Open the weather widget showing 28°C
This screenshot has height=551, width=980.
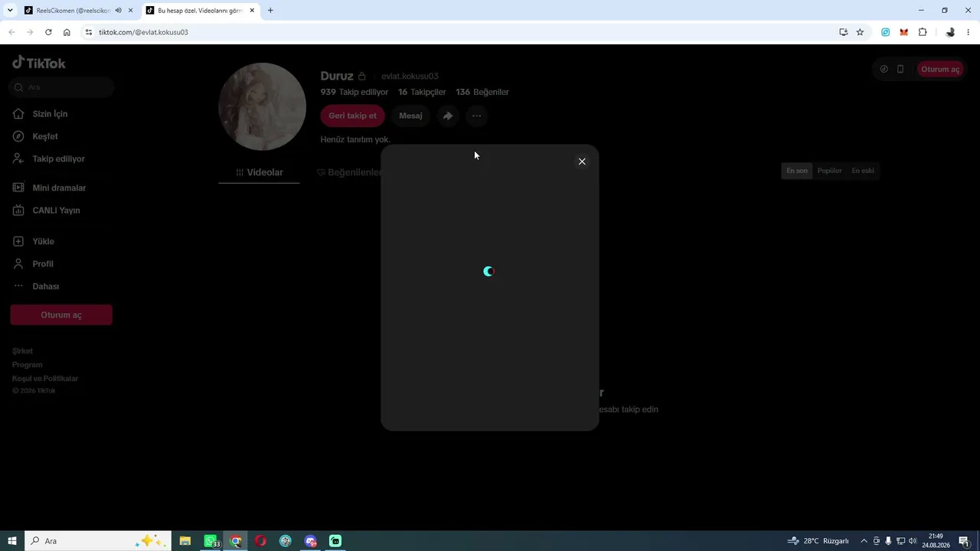coord(818,541)
